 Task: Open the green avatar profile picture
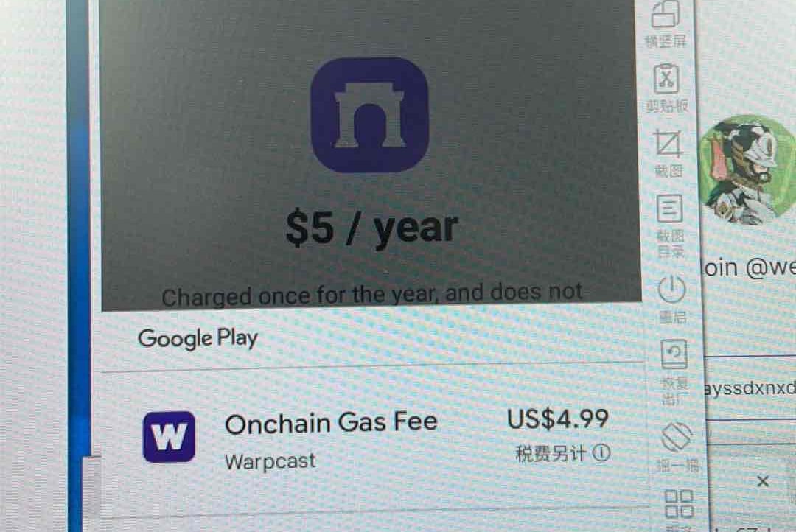(747, 170)
